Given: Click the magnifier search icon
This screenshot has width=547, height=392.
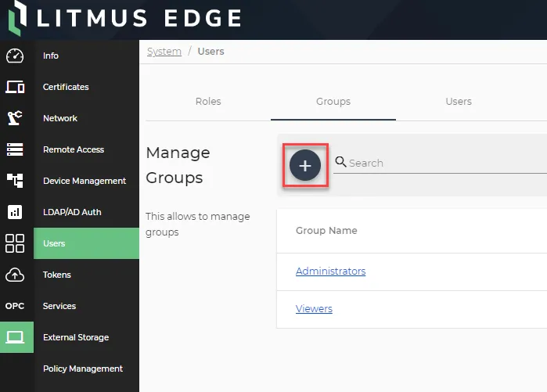Looking at the screenshot, I should (340, 162).
